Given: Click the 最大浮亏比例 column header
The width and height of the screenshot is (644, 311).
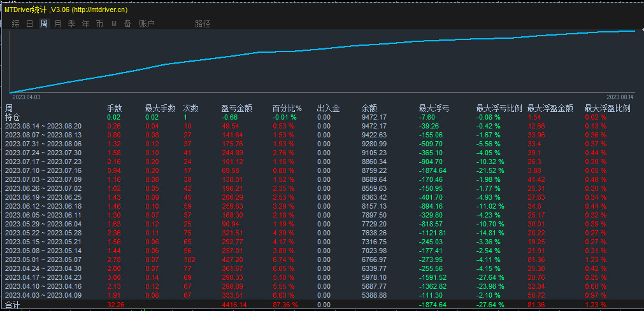Looking at the screenshot, I should [499, 108].
